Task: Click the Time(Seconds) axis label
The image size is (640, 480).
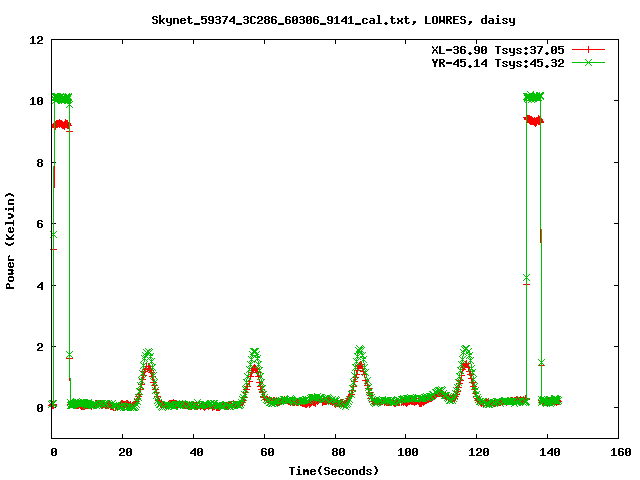Action: pos(334,471)
